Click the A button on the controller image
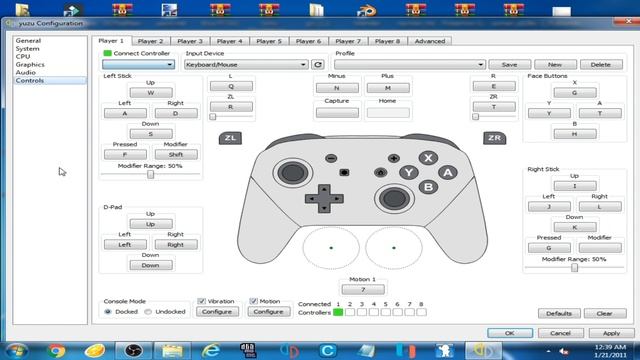 (x=448, y=173)
